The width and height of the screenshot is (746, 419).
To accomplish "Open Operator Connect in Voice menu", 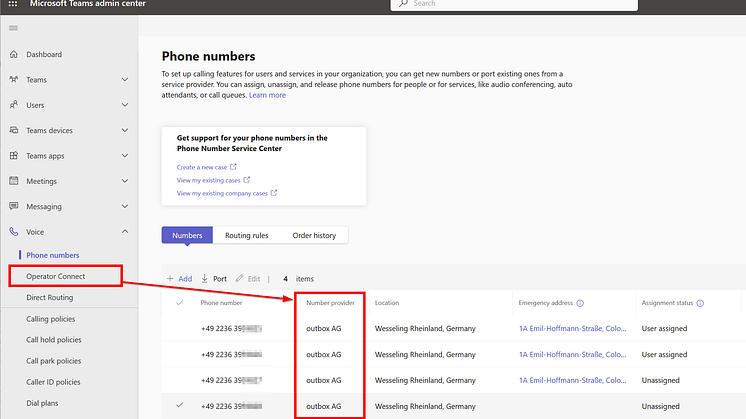I will pyautogui.click(x=56, y=276).
